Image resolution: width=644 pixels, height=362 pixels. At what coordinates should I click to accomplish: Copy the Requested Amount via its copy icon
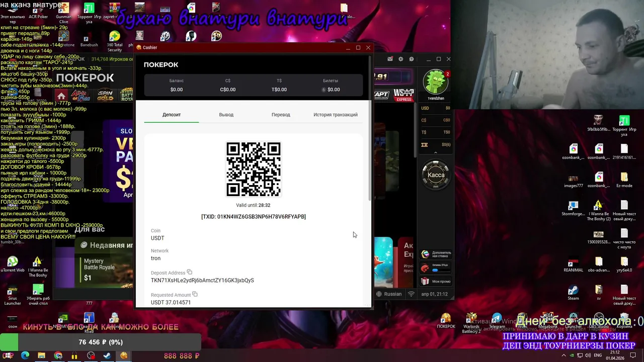click(195, 295)
